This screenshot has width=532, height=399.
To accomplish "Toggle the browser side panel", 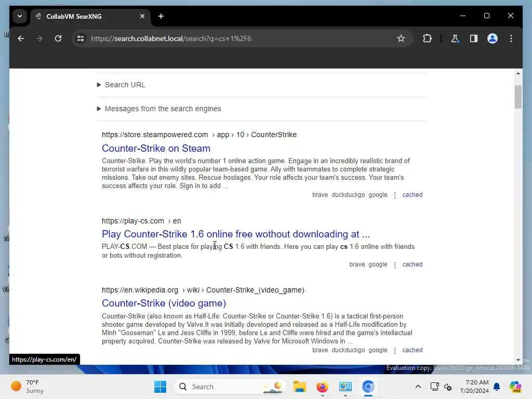I will point(474,38).
